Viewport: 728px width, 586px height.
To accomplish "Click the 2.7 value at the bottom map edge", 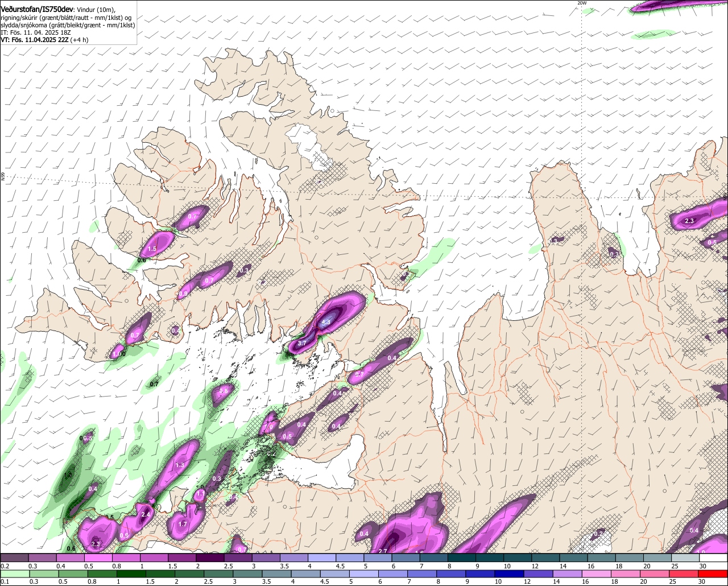I will [383, 550].
